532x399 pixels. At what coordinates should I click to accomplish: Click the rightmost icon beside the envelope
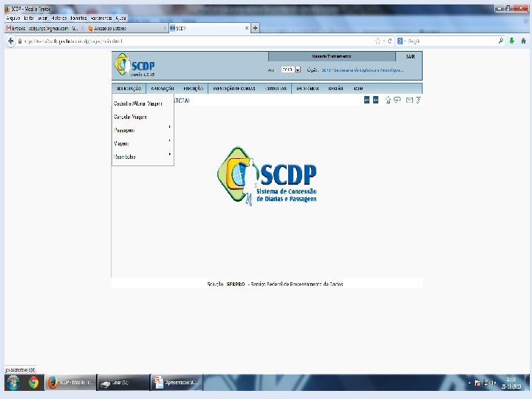(418, 100)
